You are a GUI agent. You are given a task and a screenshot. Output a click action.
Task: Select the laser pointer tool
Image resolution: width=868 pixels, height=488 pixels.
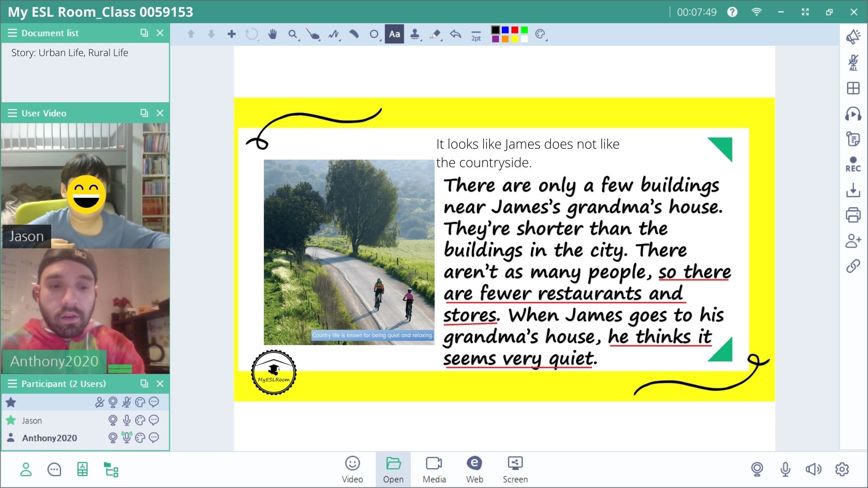pos(312,34)
